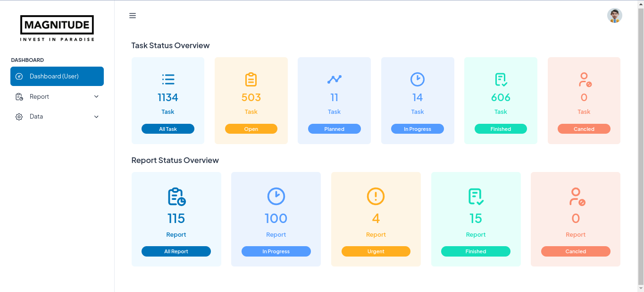Click the Finished button under 15 Report
Screen dimensions: 644x292
point(476,251)
